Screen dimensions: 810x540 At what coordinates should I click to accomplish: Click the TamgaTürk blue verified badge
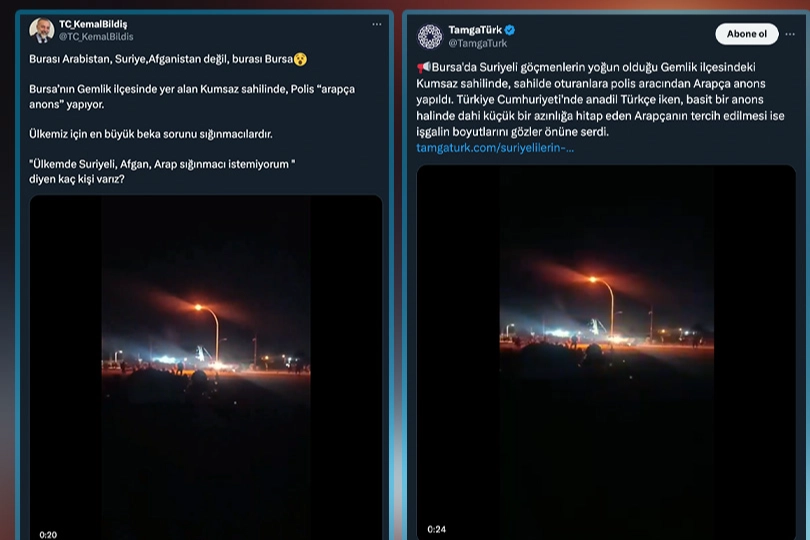(510, 30)
